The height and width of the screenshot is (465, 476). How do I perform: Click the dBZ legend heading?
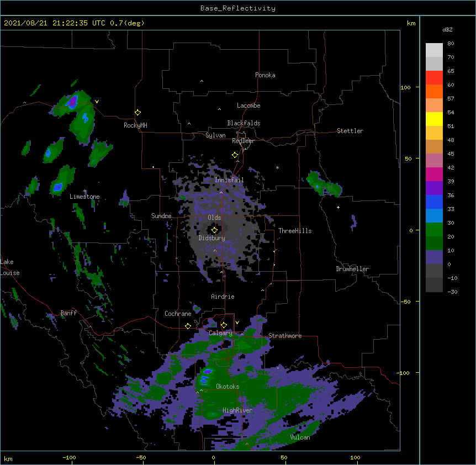(447, 30)
